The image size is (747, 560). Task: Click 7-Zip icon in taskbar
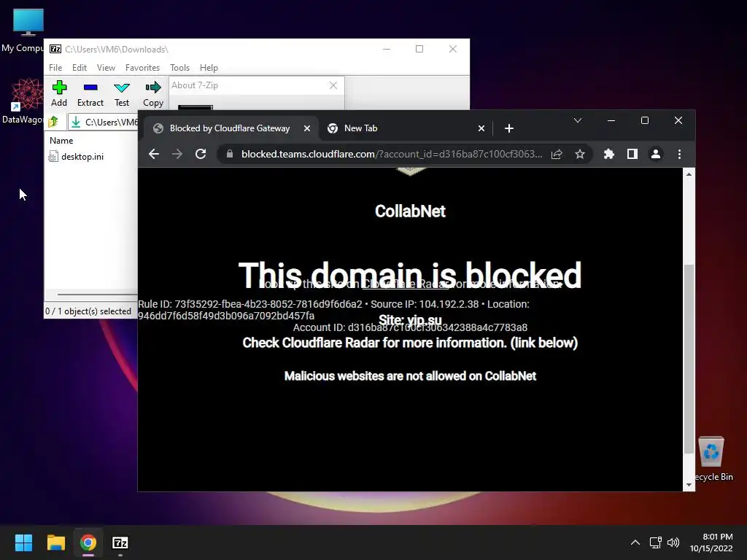click(120, 542)
